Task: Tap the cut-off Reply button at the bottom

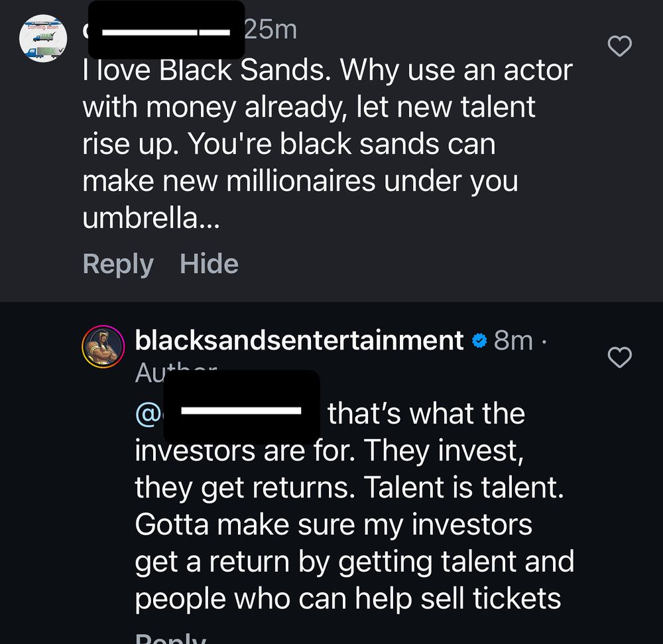Action: (x=170, y=638)
